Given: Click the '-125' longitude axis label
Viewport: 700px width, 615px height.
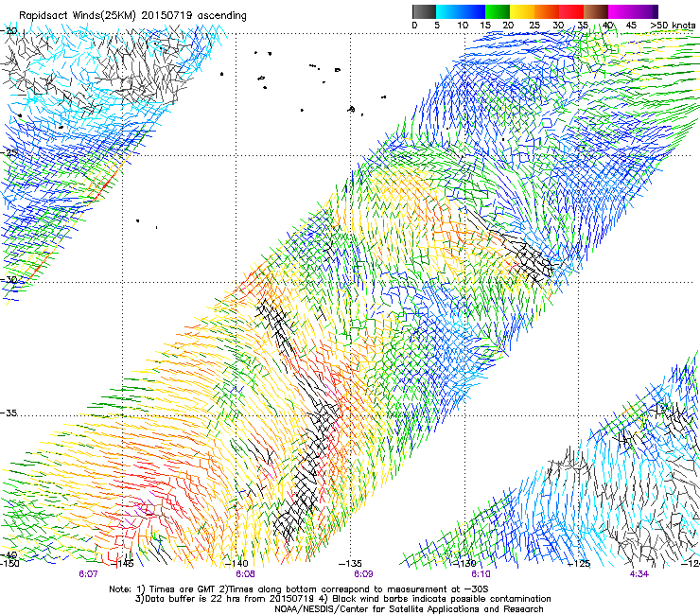Looking at the screenshot, I should coord(579,563).
